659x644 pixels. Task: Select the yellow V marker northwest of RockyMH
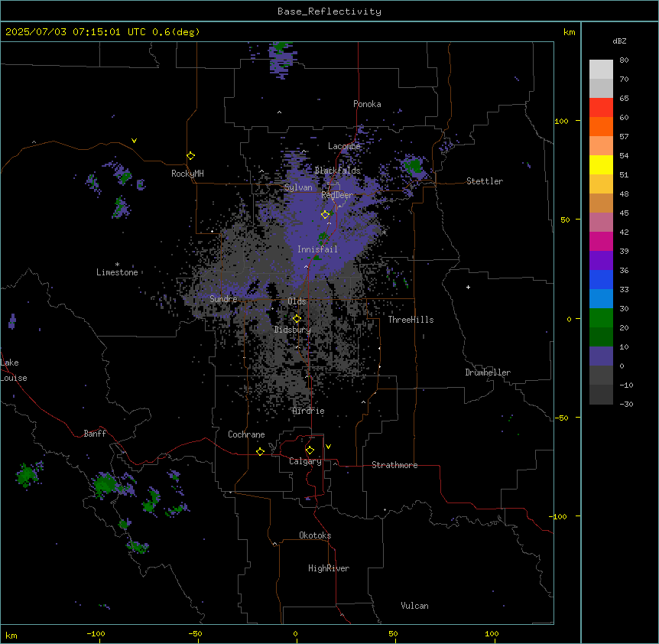pyautogui.click(x=134, y=141)
